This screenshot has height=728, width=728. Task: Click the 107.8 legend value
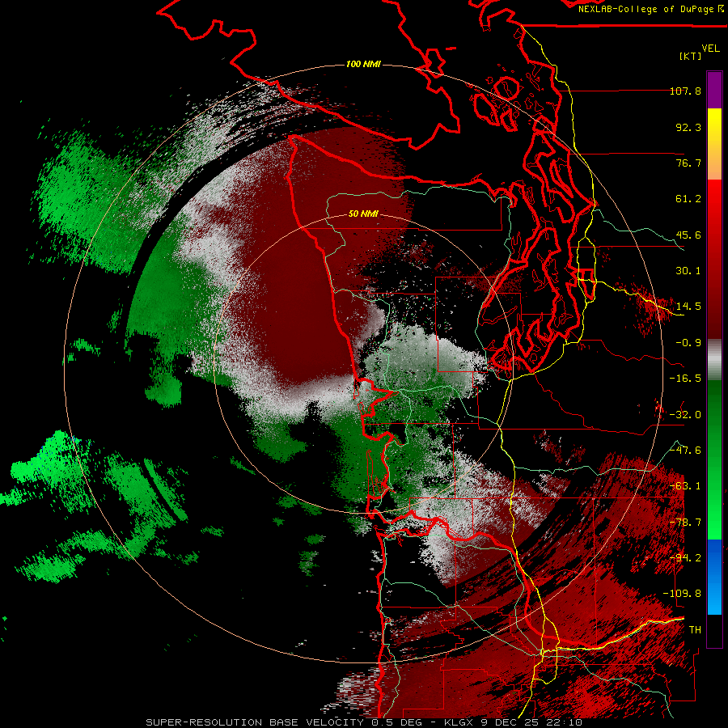tap(685, 91)
